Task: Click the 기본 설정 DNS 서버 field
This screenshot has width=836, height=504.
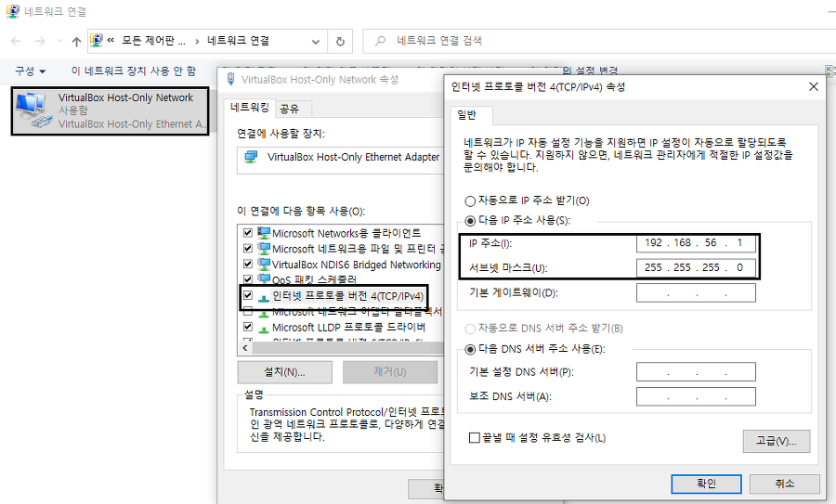Action: click(696, 372)
